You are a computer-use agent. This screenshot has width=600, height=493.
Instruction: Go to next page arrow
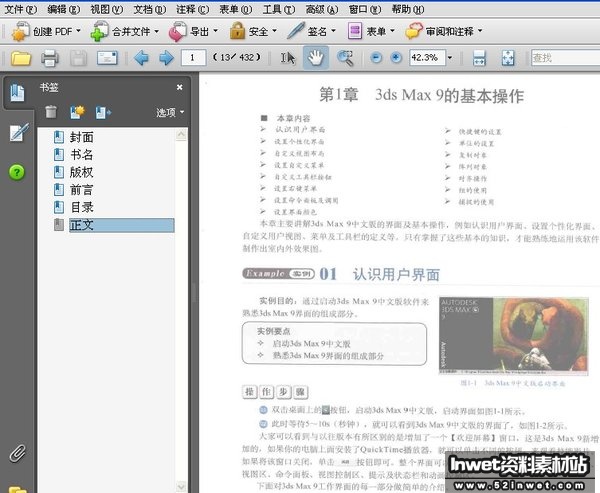coord(166,58)
